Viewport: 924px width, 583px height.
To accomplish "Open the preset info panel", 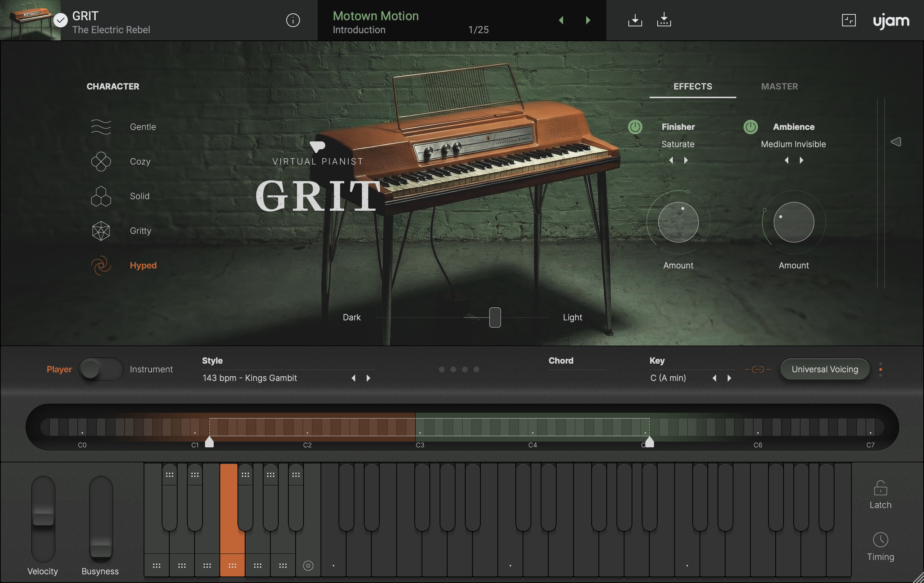I will [293, 20].
